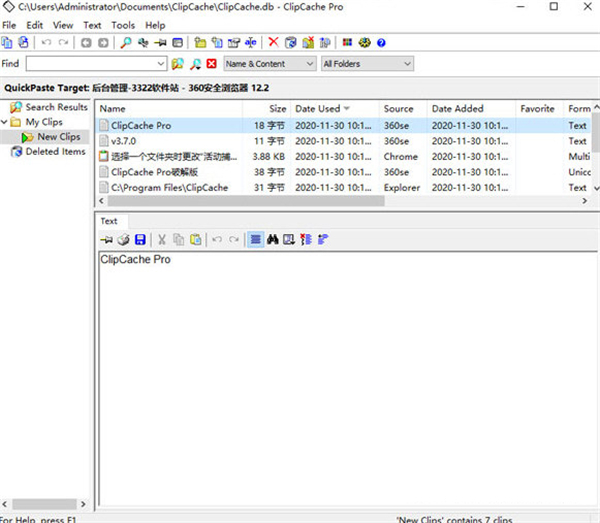This screenshot has width=600, height=523.
Task: Click the Print icon in editor toolbar
Action: tap(123, 240)
